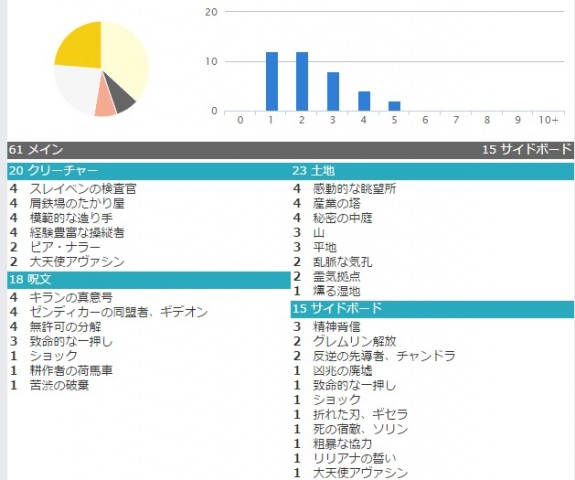The width and height of the screenshot is (575, 480).
Task: Click the 18 呪文 section header
Action: [149, 280]
